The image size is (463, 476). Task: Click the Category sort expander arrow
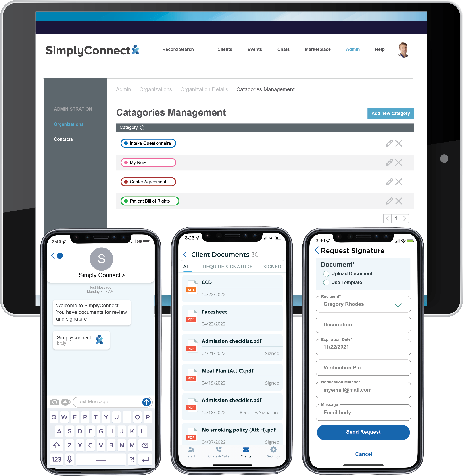click(x=142, y=128)
